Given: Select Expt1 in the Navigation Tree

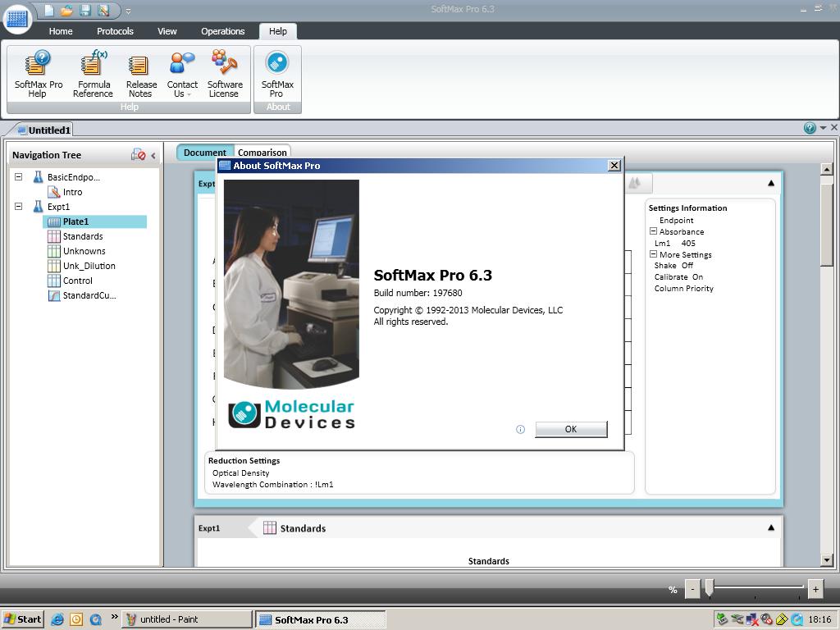Looking at the screenshot, I should [52, 206].
